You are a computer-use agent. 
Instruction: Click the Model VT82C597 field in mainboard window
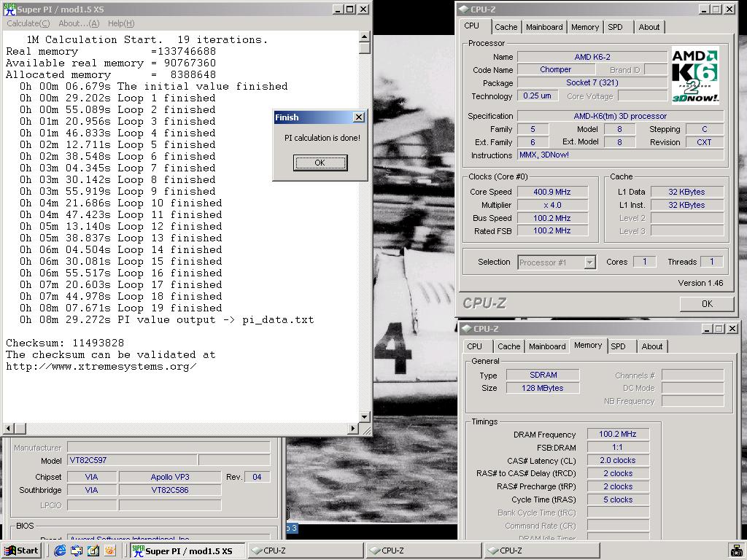[133, 460]
